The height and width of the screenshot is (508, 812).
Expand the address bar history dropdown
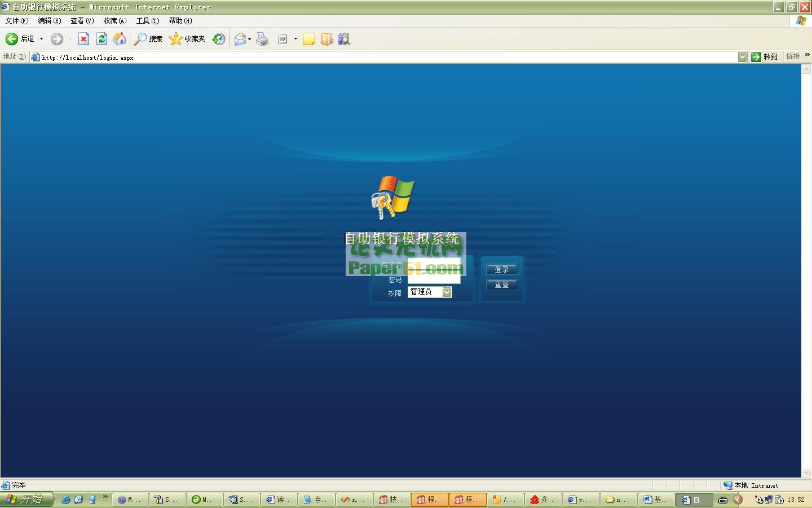click(742, 57)
